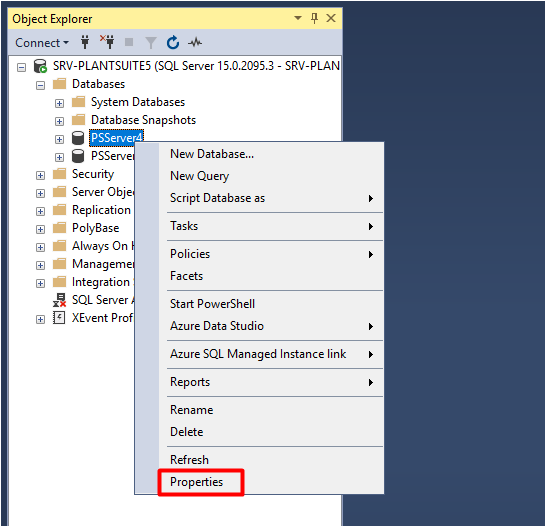
Task: Choose New Query from context menu
Action: tap(200, 176)
